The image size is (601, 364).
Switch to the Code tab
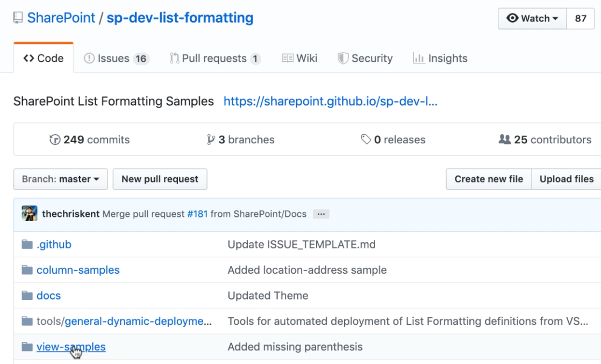coord(44,58)
